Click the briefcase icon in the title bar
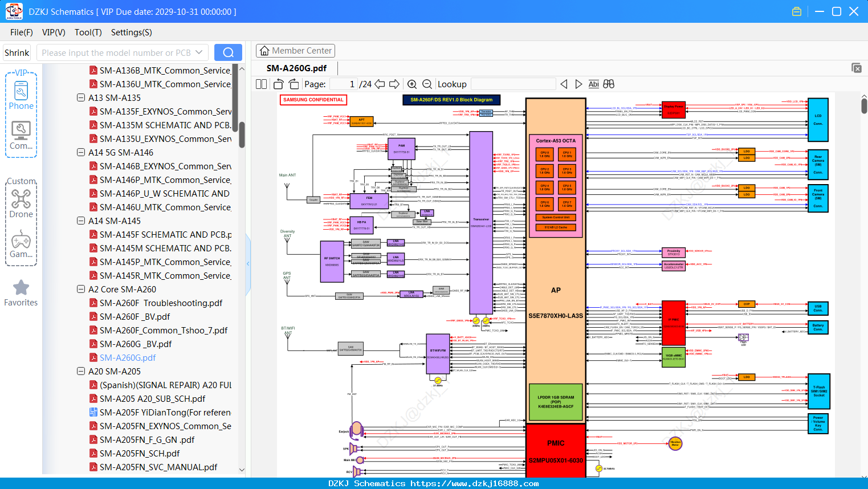868x489 pixels. (x=797, y=11)
